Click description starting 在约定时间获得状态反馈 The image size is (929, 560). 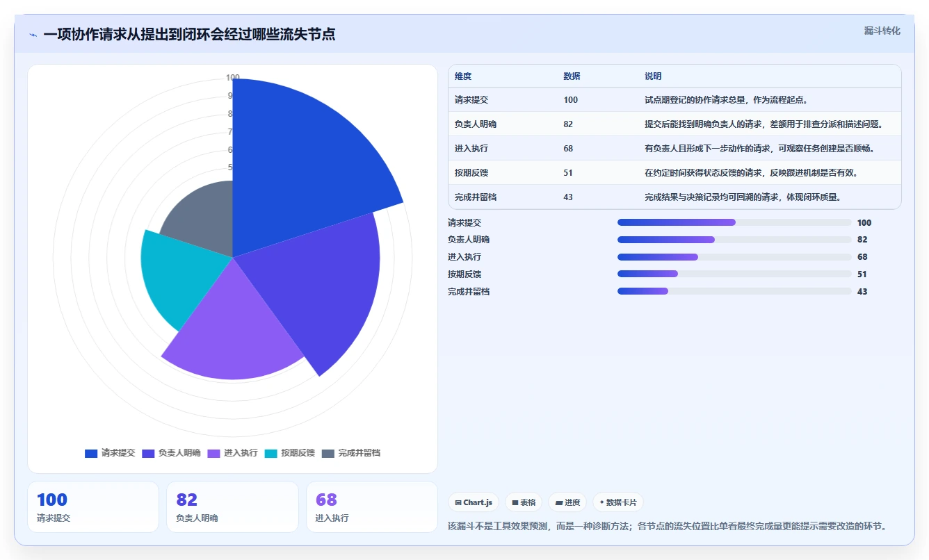pyautogui.click(x=753, y=173)
